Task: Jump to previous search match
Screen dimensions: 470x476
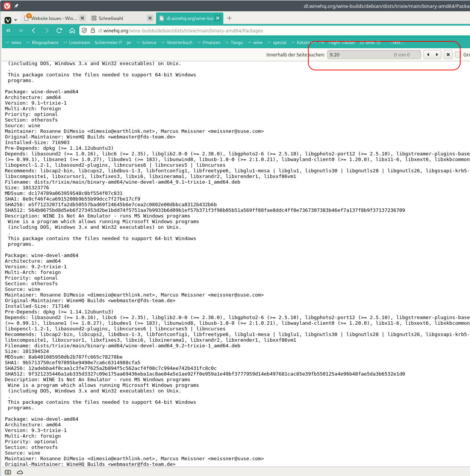Action: tap(428, 55)
